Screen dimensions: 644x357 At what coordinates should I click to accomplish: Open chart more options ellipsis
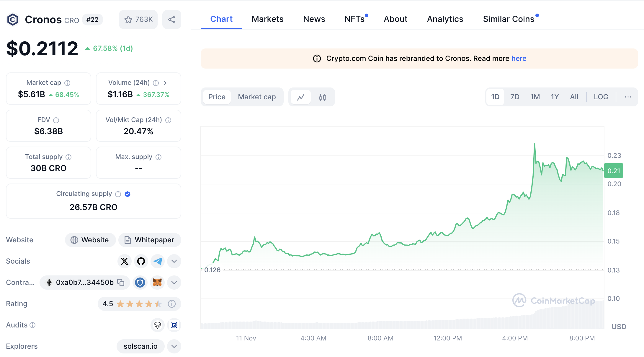[x=628, y=97]
